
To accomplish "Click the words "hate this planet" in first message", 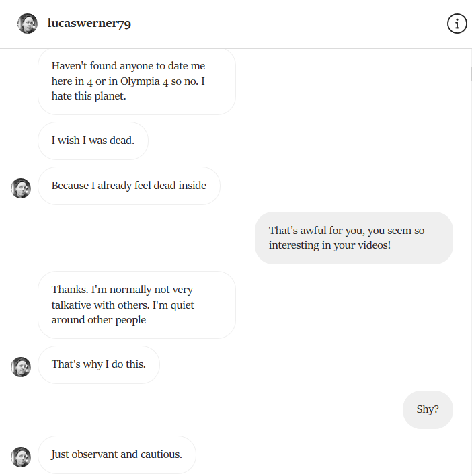I will [88, 96].
